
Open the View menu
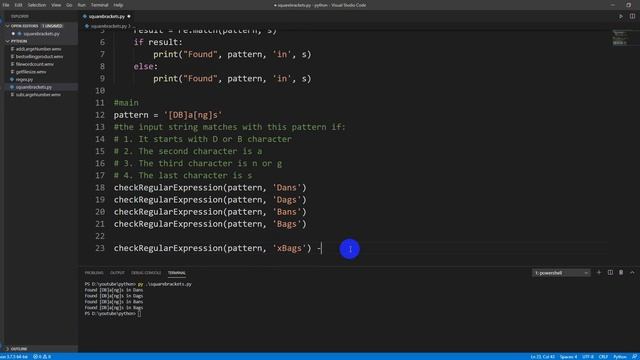56,5
